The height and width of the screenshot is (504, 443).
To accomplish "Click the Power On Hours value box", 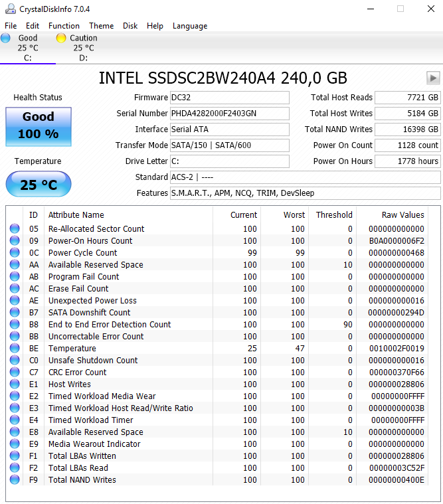I will [408, 161].
